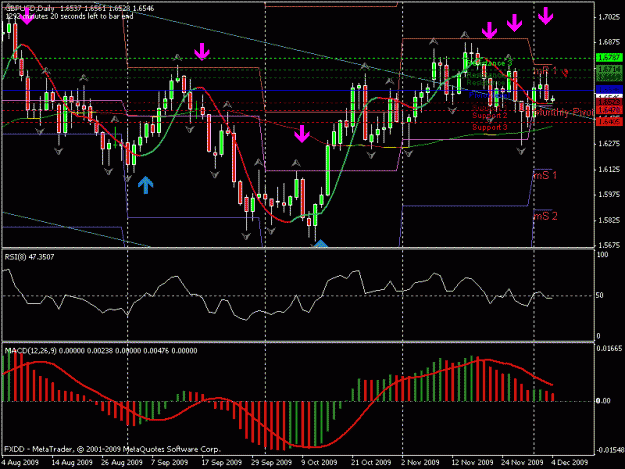Click the 12 Nov 2009 date label
Viewport: 625px width, 469px height.
(472, 462)
